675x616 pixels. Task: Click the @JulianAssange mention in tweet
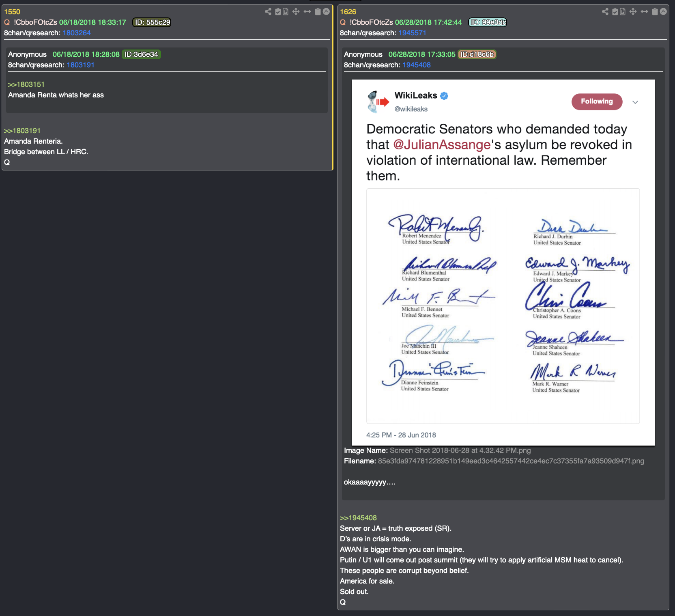[442, 145]
